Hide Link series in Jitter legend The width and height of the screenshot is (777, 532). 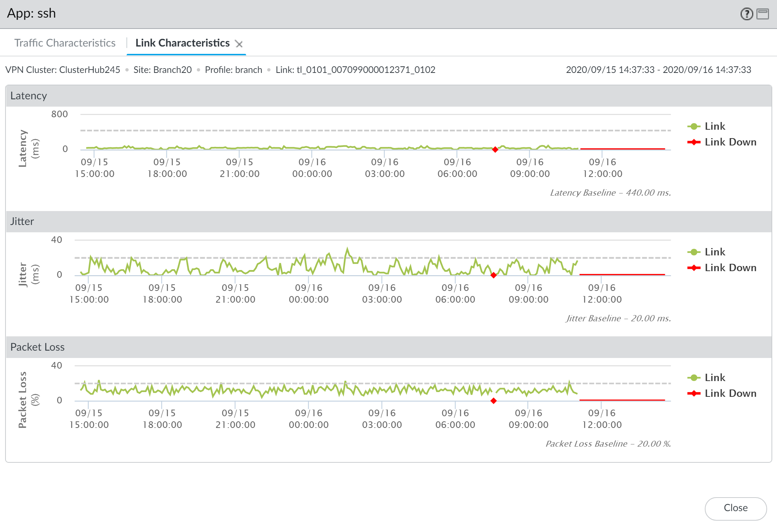tap(714, 252)
